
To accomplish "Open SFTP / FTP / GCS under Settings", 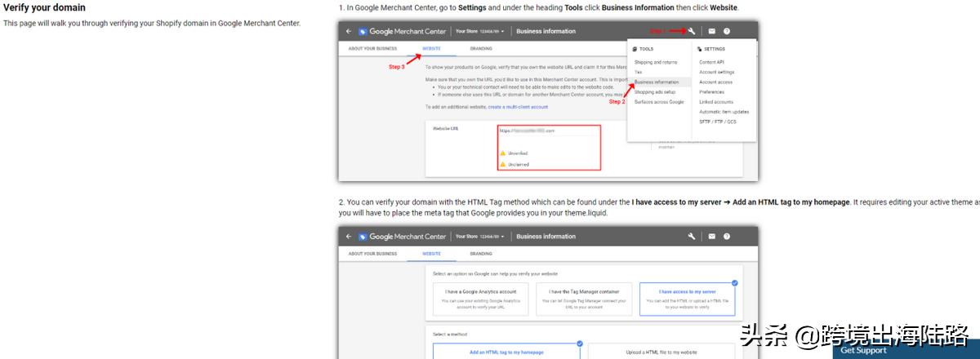I will point(718,122).
